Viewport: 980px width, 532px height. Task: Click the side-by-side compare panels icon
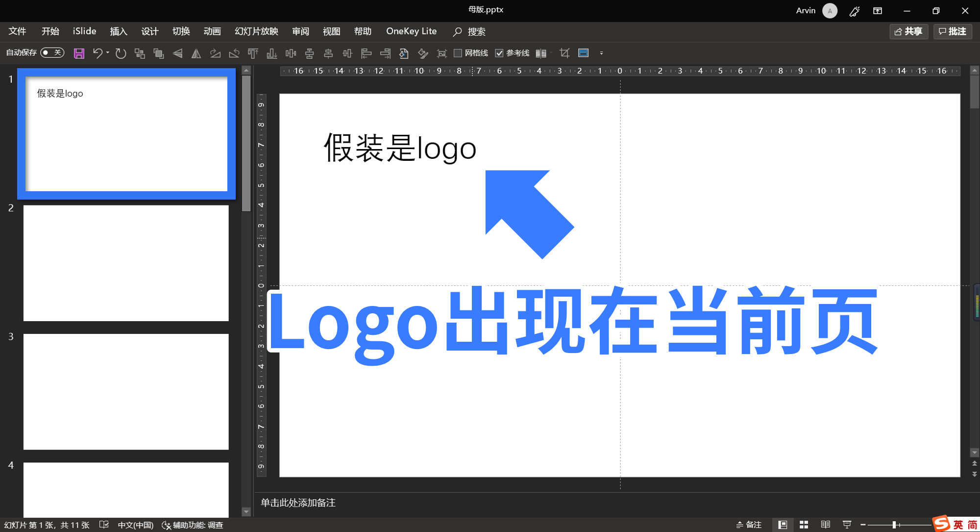pyautogui.click(x=541, y=53)
